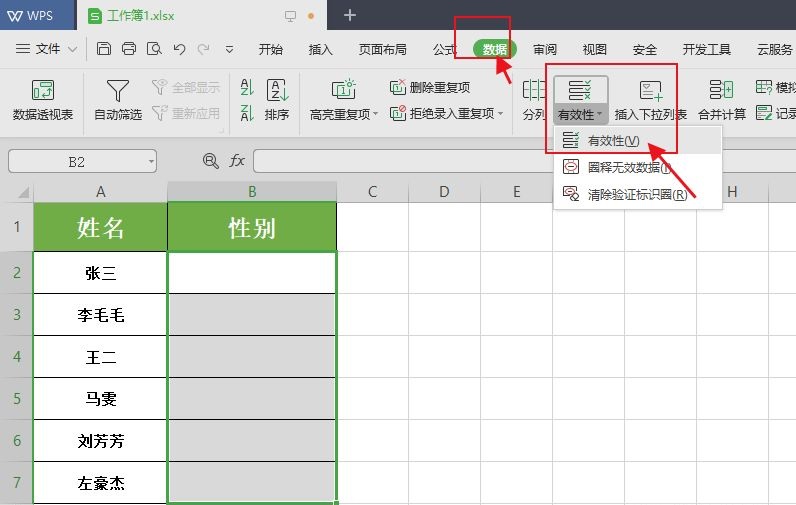Undo the last action

(x=179, y=49)
